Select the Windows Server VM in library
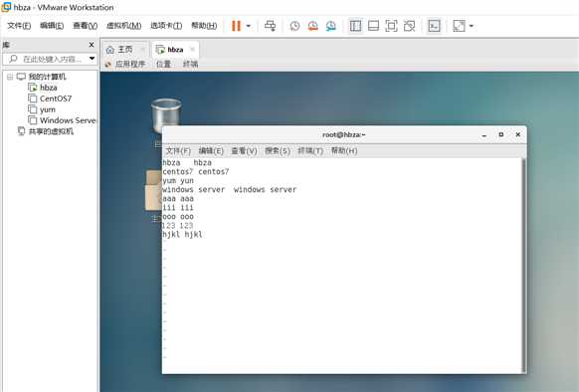Image resolution: width=579 pixels, height=392 pixels. tap(68, 120)
